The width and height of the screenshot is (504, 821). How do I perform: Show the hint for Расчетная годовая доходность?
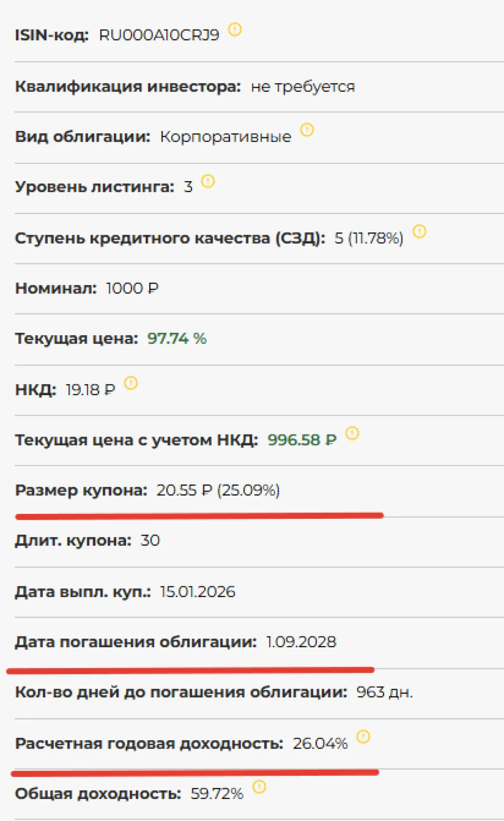[363, 736]
